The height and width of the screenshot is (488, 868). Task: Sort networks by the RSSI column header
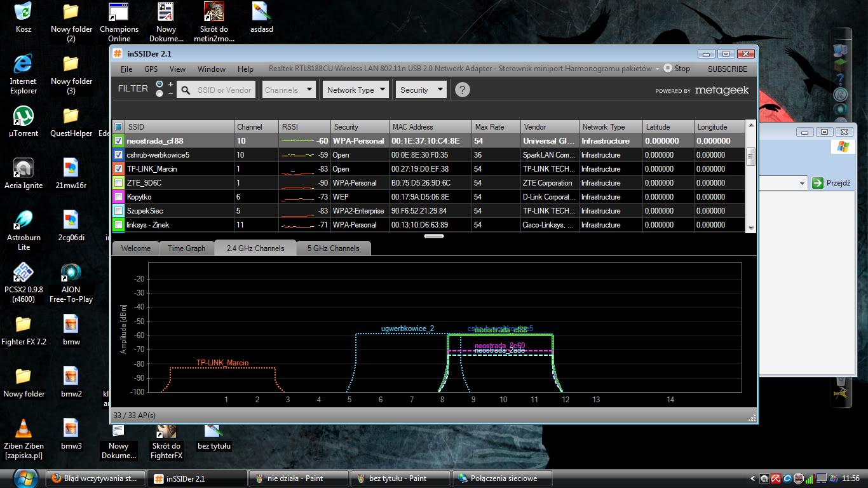tap(305, 127)
